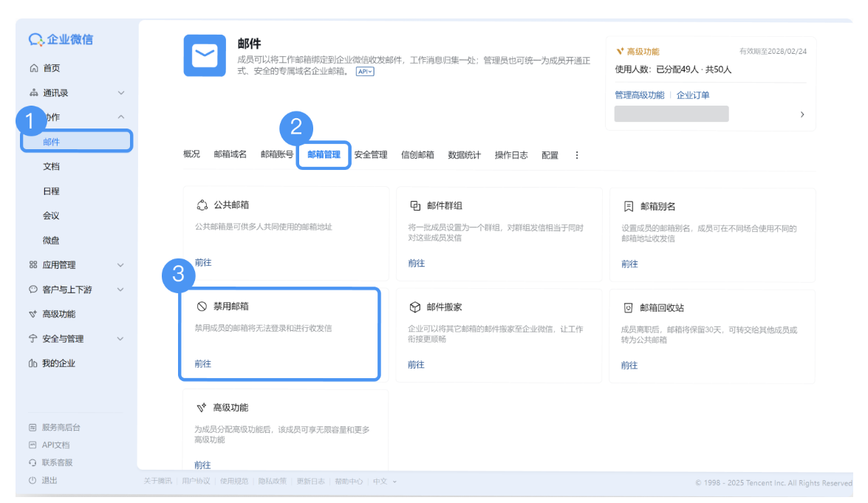
Task: Click the 隐私政策 footer link
Action: (x=273, y=481)
